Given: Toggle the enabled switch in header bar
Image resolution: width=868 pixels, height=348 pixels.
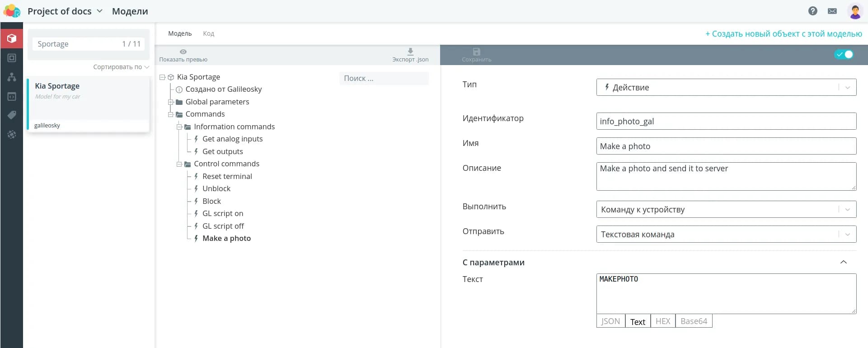Looking at the screenshot, I should coord(844,54).
